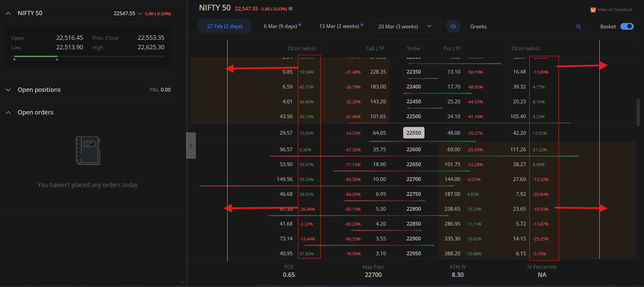Click put OI value 111.26
Screen dimensions: 644x287
tap(518, 150)
